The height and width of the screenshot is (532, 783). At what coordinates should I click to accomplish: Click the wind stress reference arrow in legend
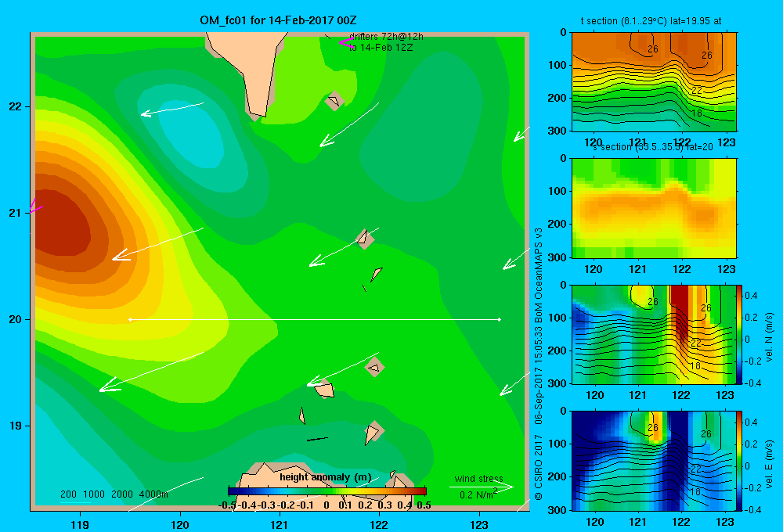482,487
